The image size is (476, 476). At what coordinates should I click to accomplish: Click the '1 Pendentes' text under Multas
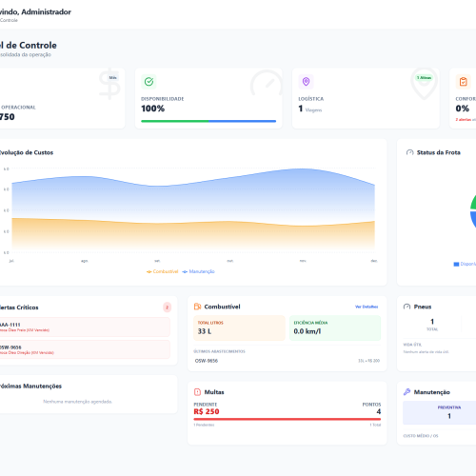coord(204,425)
